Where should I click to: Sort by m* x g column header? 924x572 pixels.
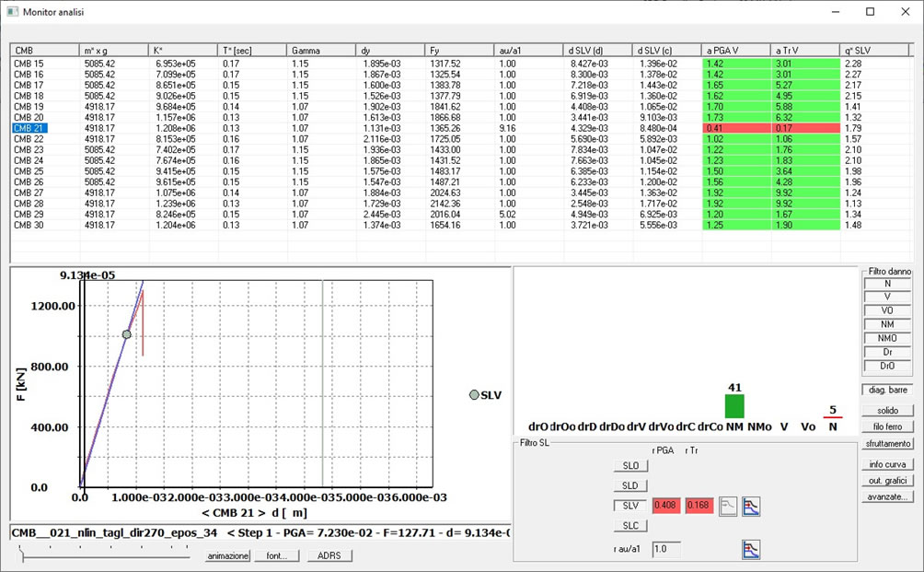click(114, 51)
